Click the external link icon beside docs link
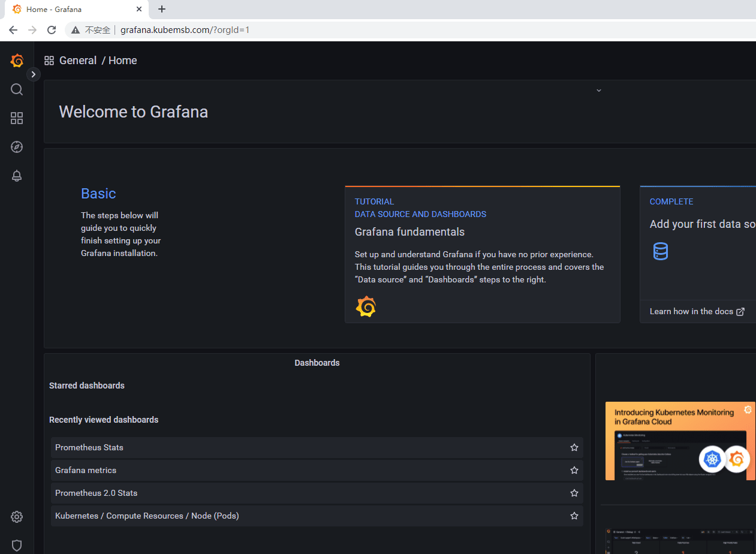Image resolution: width=756 pixels, height=554 pixels. (x=740, y=312)
